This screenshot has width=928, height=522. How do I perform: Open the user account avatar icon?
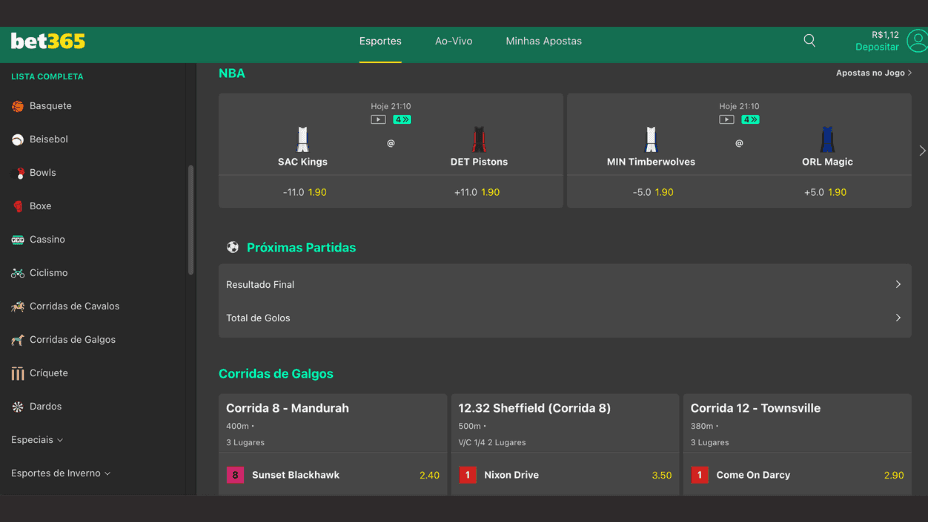point(917,41)
